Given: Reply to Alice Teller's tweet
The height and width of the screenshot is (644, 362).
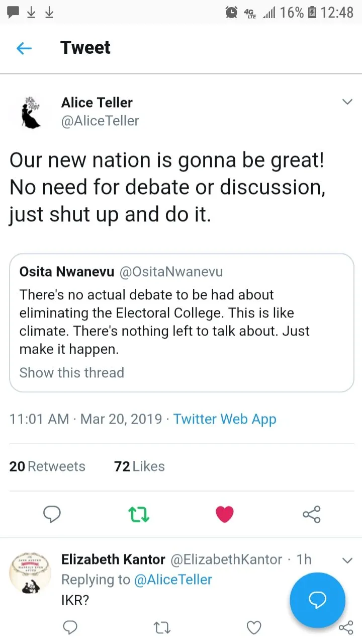Looking at the screenshot, I should 52,514.
